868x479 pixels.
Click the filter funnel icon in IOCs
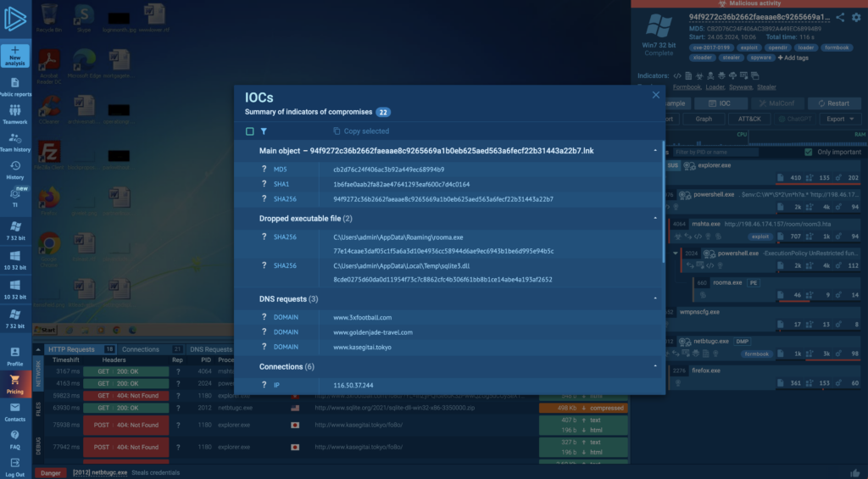[264, 131]
